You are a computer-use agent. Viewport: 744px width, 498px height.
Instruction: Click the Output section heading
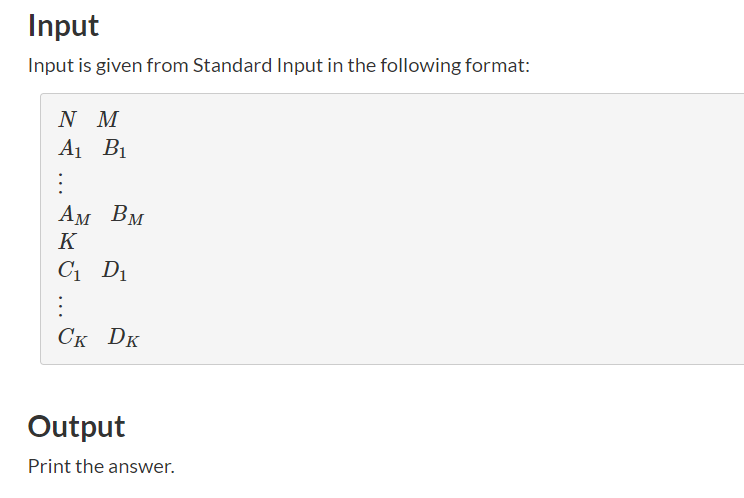pyautogui.click(x=76, y=426)
